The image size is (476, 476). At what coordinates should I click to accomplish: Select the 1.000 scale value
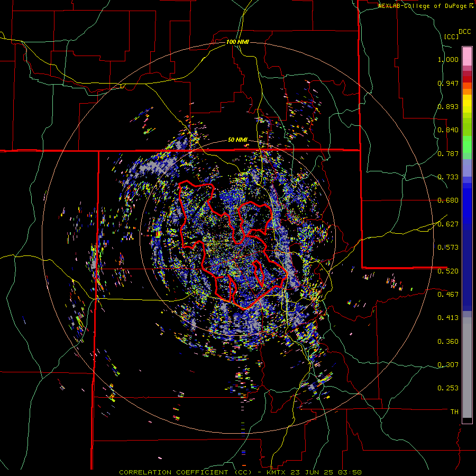448,59
